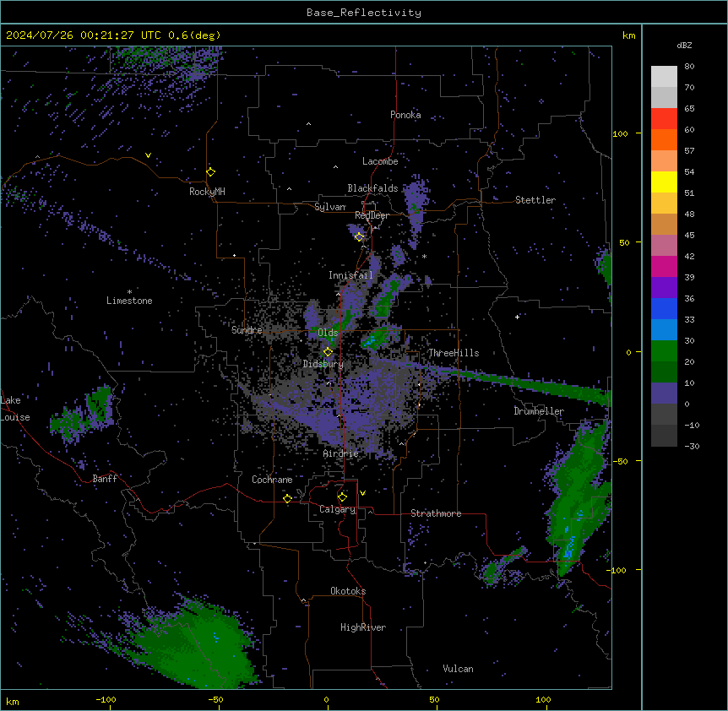728x711 pixels.
Task: Select the light gray 70-80 dBZ swatch
Action: 664,77
